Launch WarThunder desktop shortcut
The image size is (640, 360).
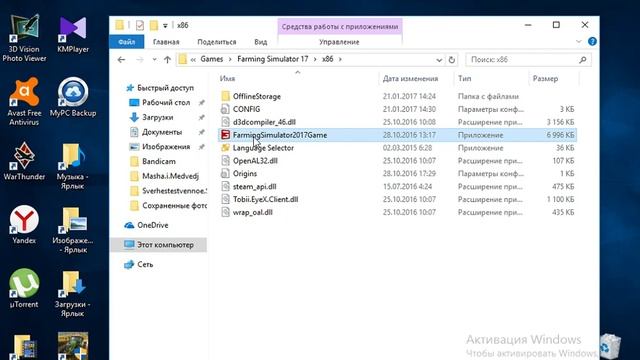[x=24, y=161]
